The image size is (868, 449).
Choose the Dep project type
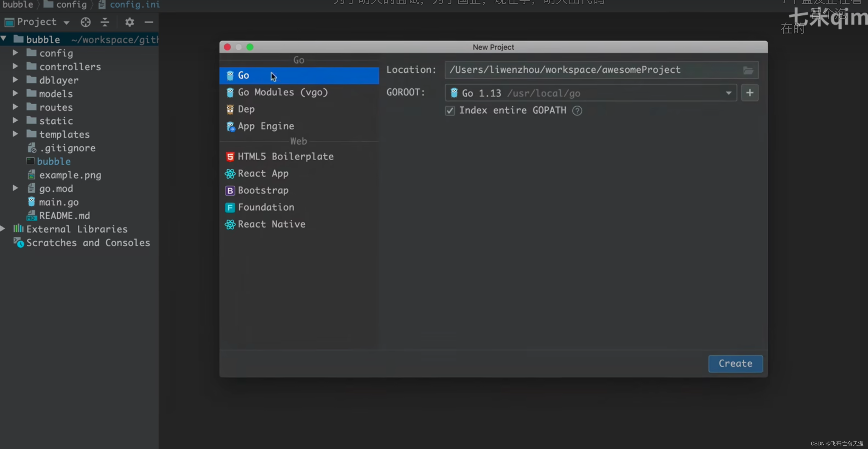[299, 109]
